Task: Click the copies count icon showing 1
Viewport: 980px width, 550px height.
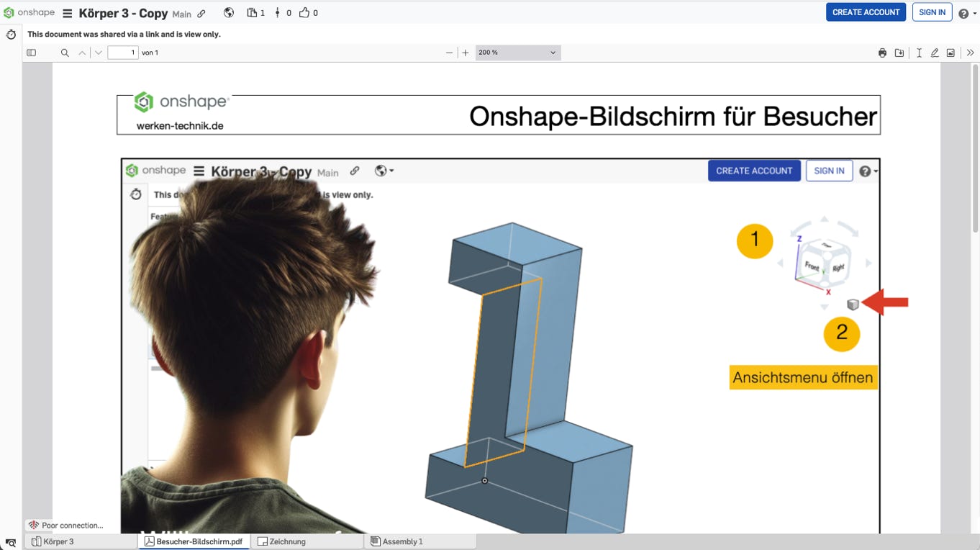Action: pos(255,13)
